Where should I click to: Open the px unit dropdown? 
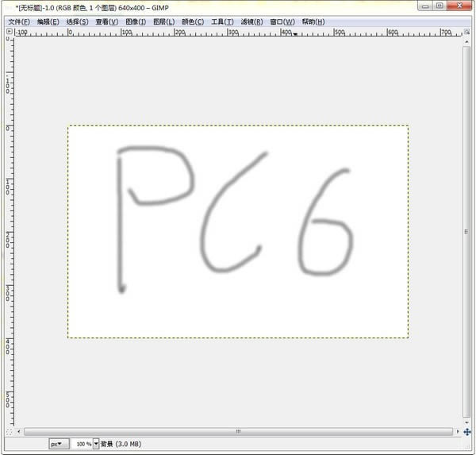click(59, 445)
